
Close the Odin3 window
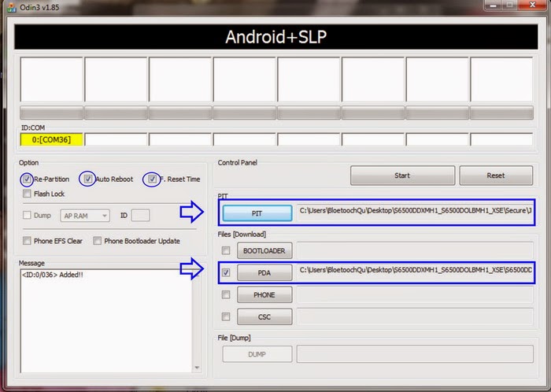[532, 5]
